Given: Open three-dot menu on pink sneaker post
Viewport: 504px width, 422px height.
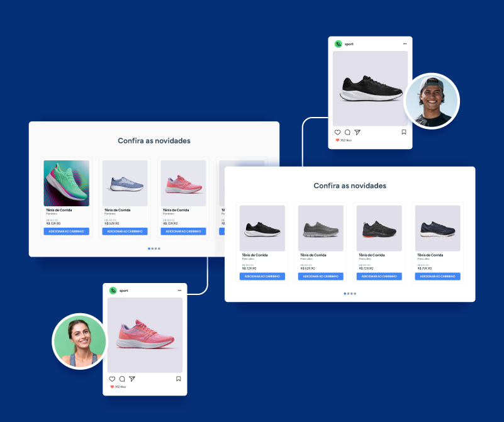Looking at the screenshot, I should [x=179, y=291].
